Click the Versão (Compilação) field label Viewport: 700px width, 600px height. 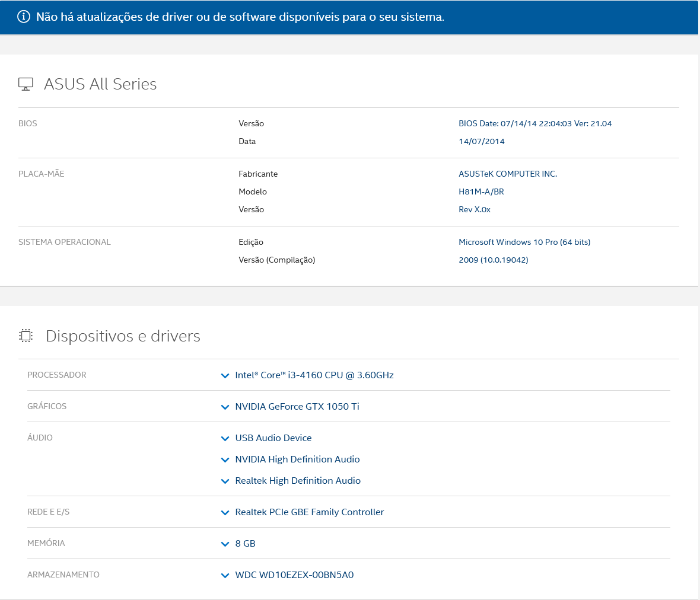tap(277, 260)
